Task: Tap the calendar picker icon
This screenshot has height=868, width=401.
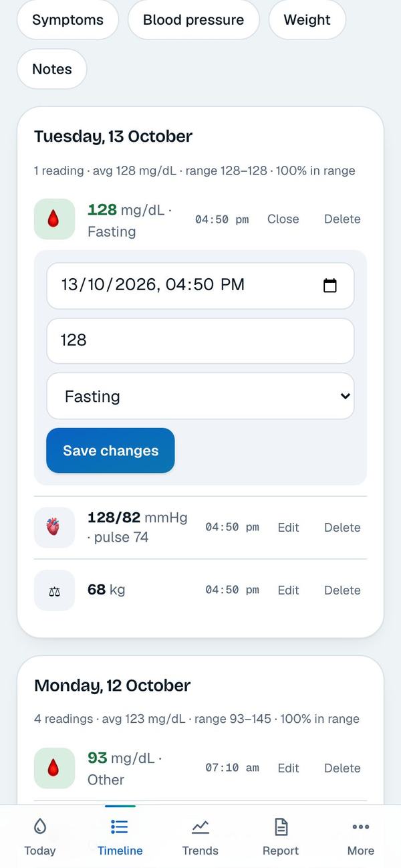Action: click(330, 286)
